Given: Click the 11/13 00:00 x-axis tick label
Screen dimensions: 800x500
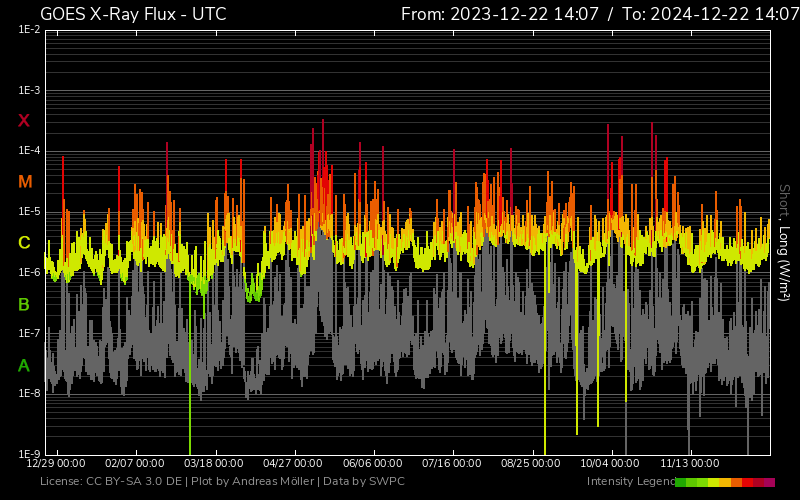Looking at the screenshot, I should click(x=690, y=464).
